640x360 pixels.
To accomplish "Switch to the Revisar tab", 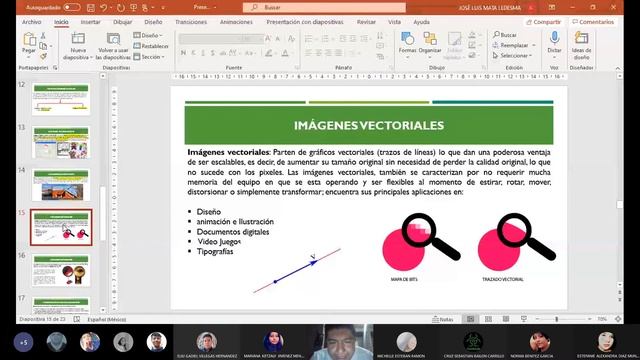I will coord(366,22).
